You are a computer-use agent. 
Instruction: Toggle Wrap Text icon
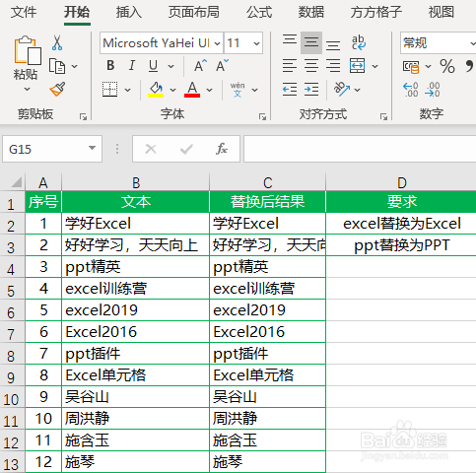coord(359,42)
